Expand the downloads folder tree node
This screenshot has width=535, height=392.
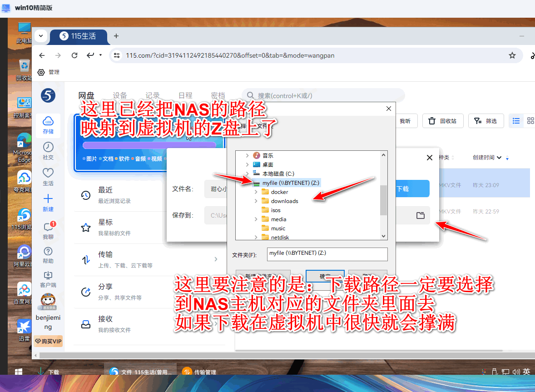pos(256,201)
